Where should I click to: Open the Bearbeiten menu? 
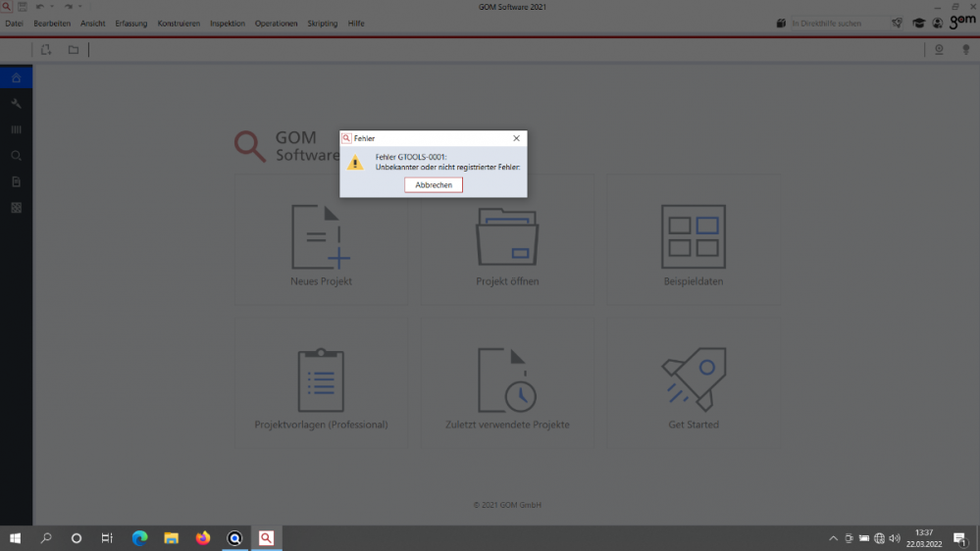tap(52, 24)
